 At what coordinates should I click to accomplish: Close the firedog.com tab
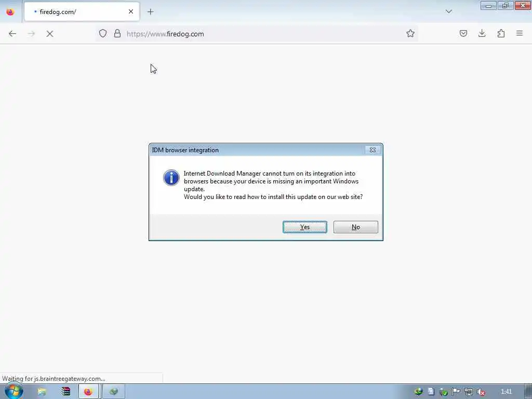[130, 11]
